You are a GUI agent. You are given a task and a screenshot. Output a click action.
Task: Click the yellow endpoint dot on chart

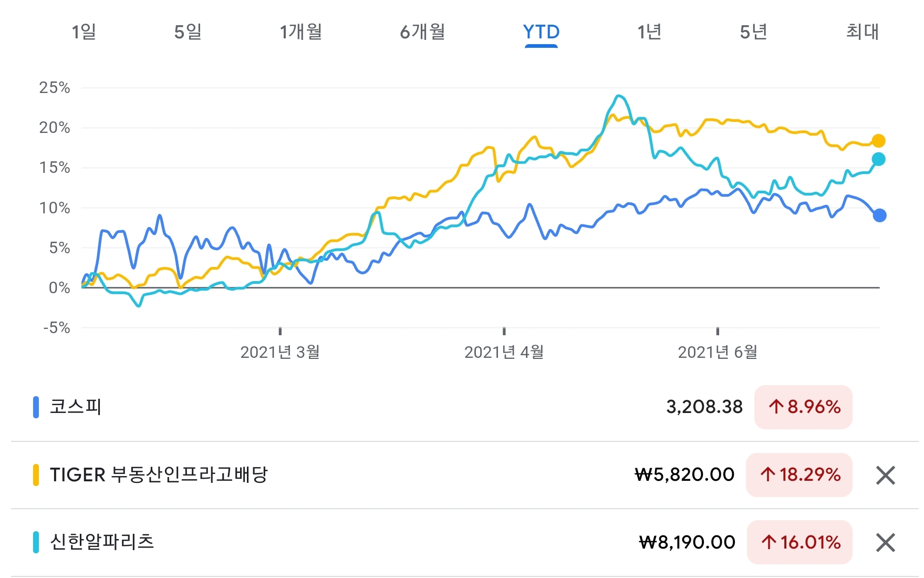pyautogui.click(x=878, y=141)
